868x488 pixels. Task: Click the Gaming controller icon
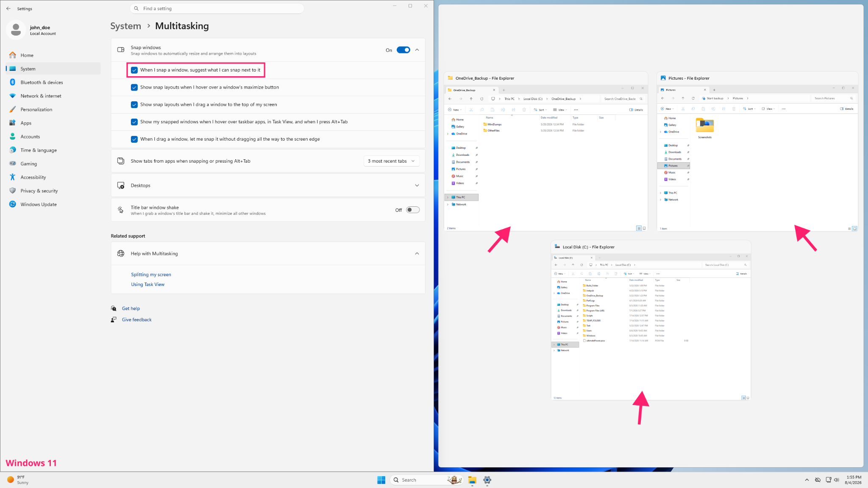click(13, 164)
